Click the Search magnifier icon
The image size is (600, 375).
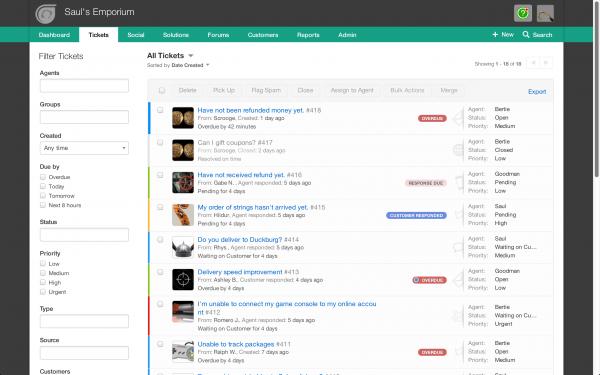coord(526,34)
